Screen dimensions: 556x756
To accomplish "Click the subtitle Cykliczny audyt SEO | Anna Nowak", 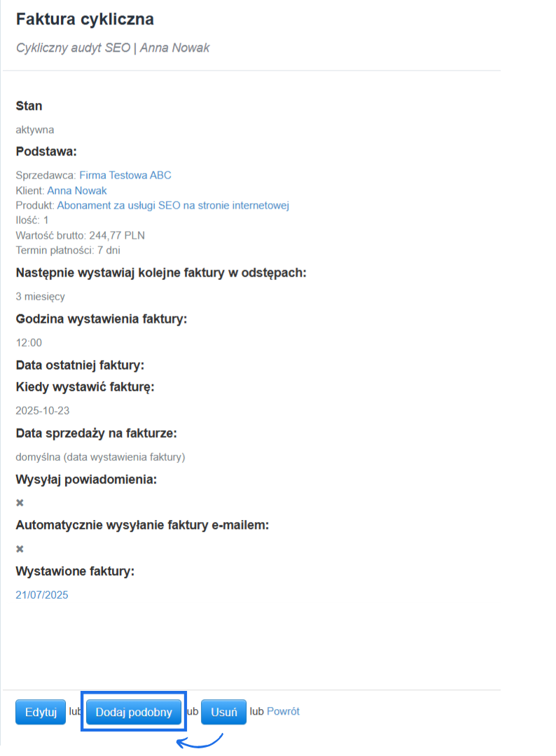I will click(x=113, y=48).
